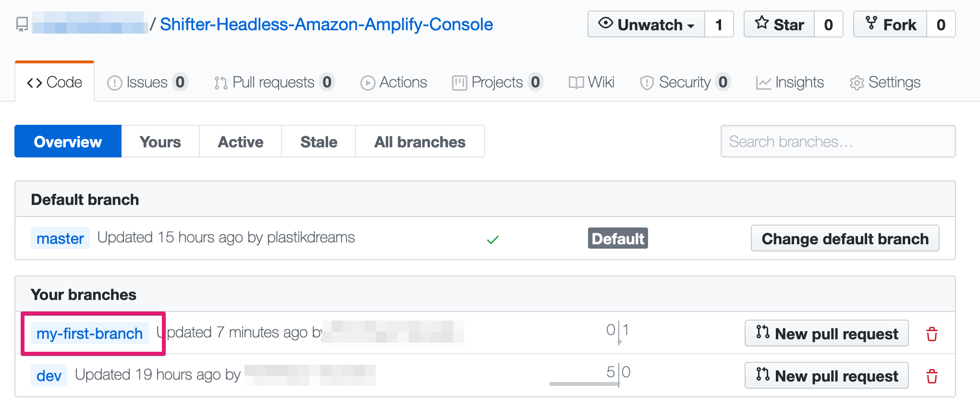Screen dimensions: 980x406
Task: Switch to the Security tab
Action: tap(685, 83)
